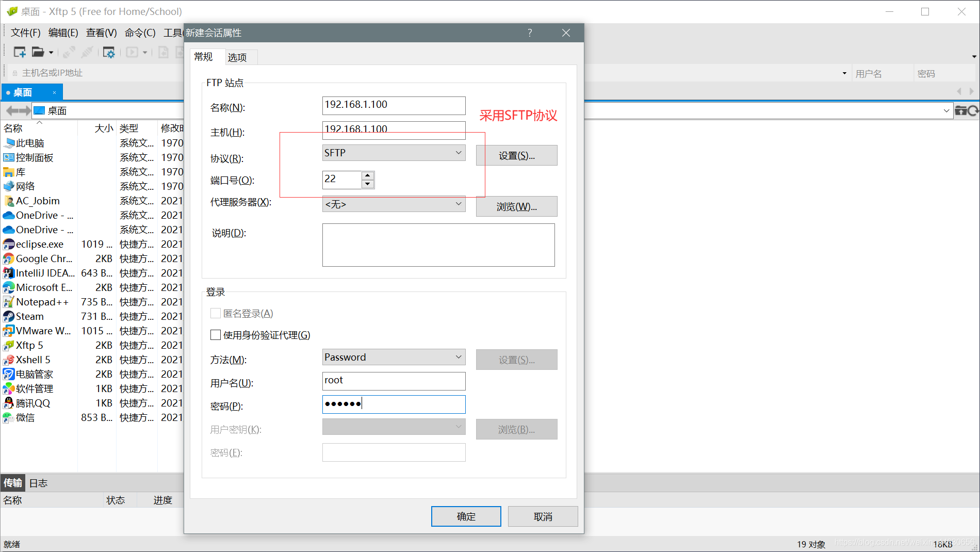
Task: Select 网络 in file list
Action: tap(19, 186)
